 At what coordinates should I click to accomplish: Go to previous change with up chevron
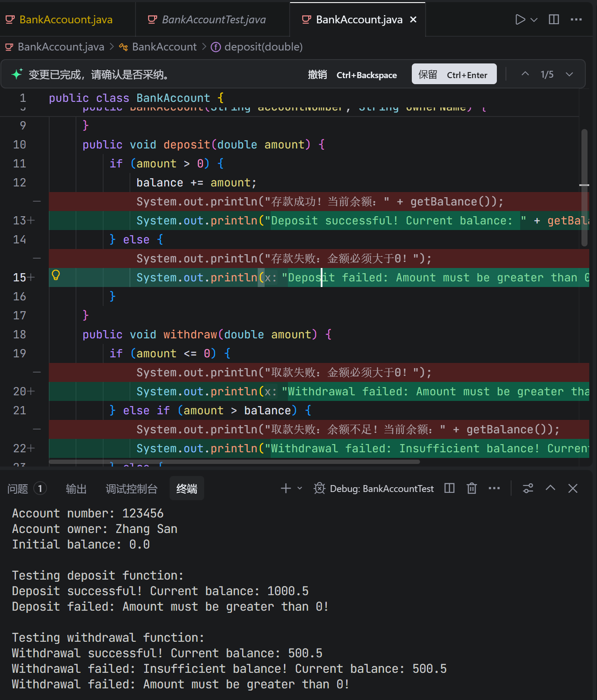coord(525,74)
